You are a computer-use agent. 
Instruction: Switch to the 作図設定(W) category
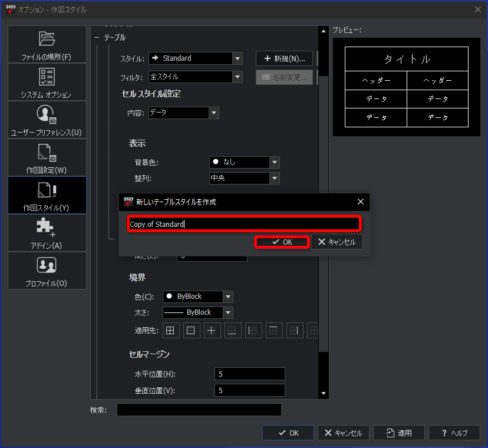coord(47,157)
